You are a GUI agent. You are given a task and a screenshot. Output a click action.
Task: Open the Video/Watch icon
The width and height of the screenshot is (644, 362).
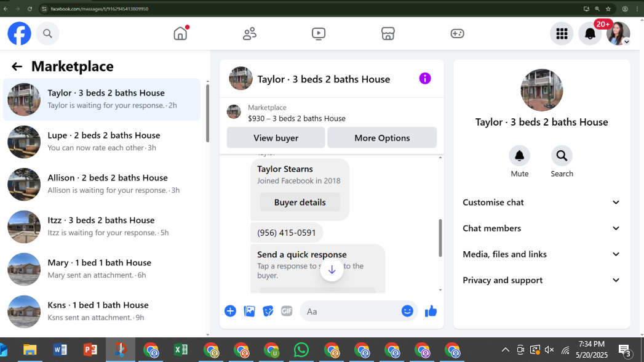[318, 33]
